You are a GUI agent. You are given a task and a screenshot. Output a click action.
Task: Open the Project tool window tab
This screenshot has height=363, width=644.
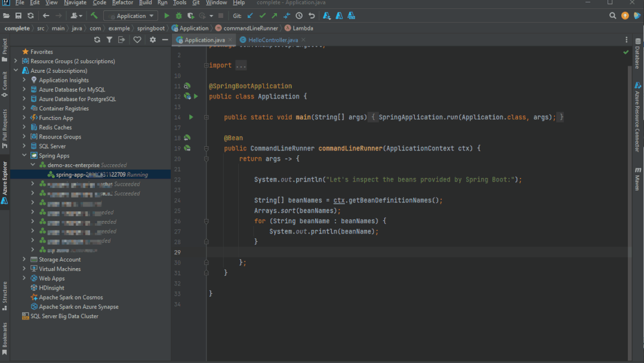click(5, 50)
